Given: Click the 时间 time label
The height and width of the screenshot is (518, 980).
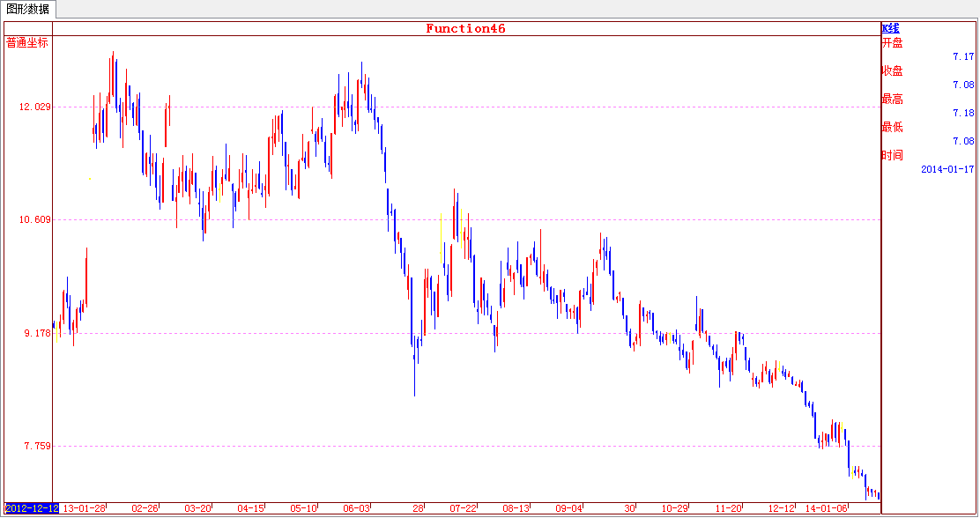Looking at the screenshot, I should pyautogui.click(x=892, y=155).
